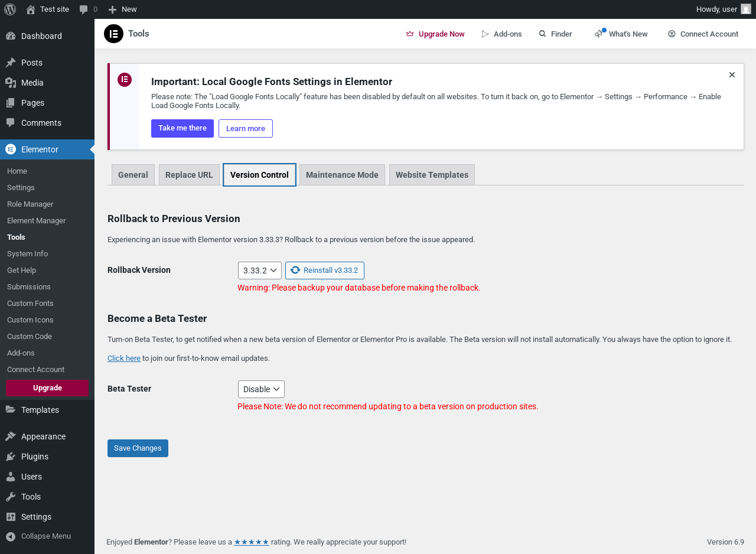Image resolution: width=756 pixels, height=554 pixels.
Task: Click the Plugins icon in sidebar
Action: [x=11, y=457]
